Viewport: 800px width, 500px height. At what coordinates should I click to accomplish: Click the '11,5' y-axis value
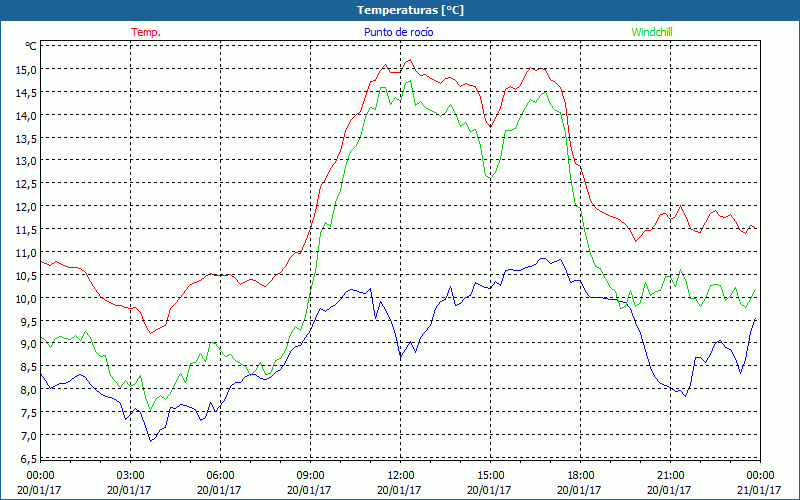pos(26,230)
